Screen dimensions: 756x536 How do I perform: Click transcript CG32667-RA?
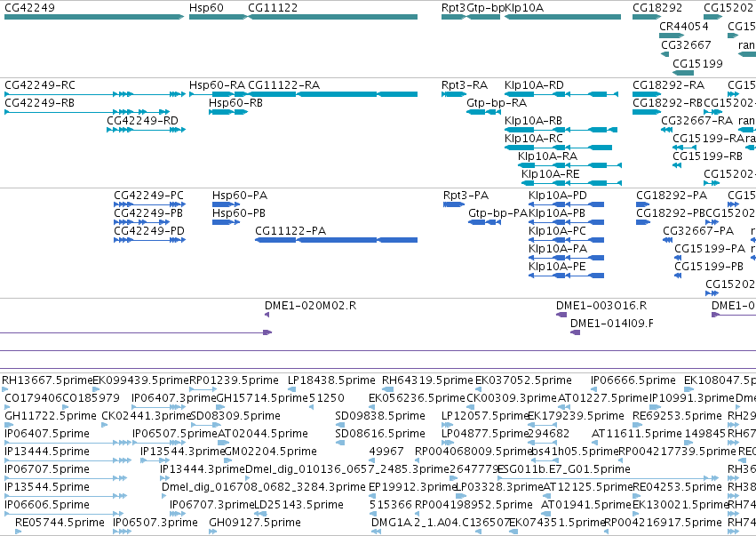pos(667,130)
